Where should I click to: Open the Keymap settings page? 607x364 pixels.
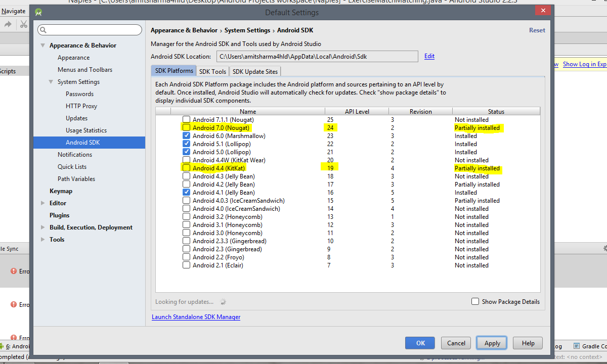point(61,191)
